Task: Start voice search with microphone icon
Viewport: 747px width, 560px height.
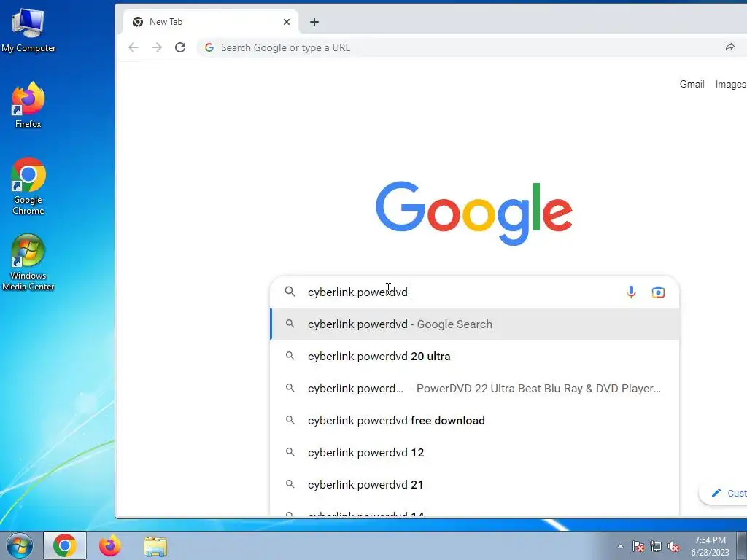Action: click(x=631, y=292)
